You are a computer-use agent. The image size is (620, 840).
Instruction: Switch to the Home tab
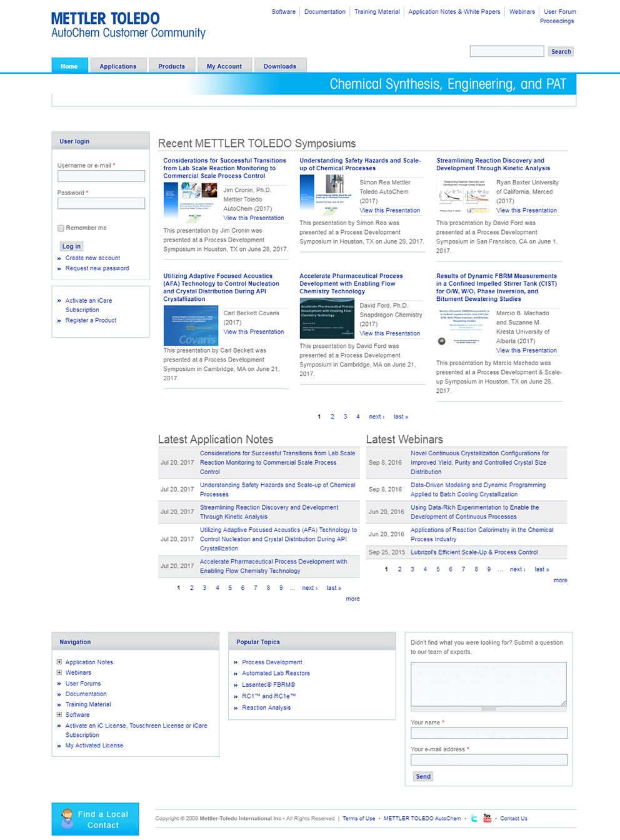(69, 66)
